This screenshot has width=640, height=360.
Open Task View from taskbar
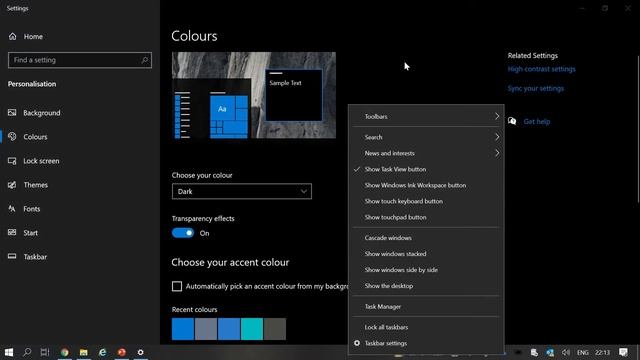(x=45, y=352)
